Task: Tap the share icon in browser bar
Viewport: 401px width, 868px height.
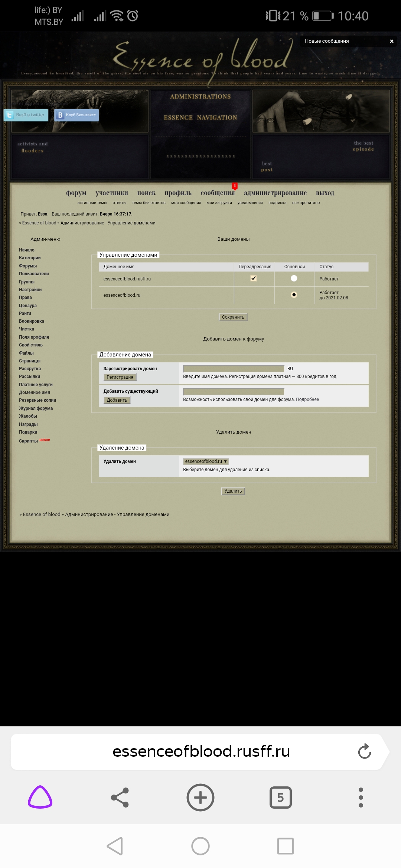Action: [x=120, y=797]
